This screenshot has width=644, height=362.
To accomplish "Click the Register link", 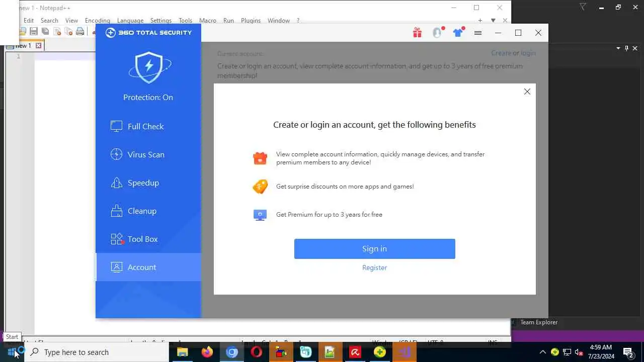I will tap(375, 267).
